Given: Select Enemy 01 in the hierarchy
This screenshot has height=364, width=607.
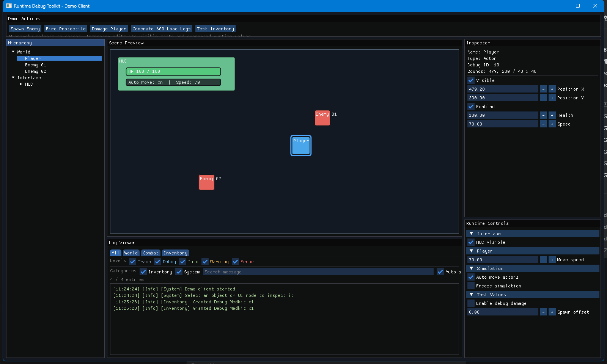Looking at the screenshot, I should (x=35, y=65).
